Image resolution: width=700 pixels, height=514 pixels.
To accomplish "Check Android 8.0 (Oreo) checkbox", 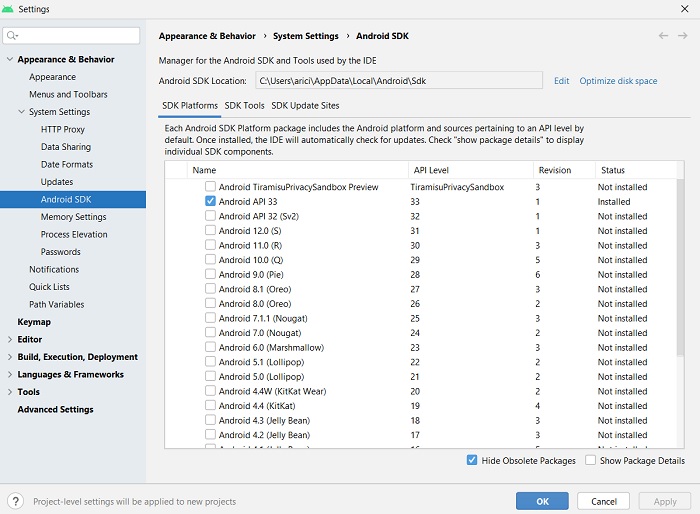I will pyautogui.click(x=210, y=303).
